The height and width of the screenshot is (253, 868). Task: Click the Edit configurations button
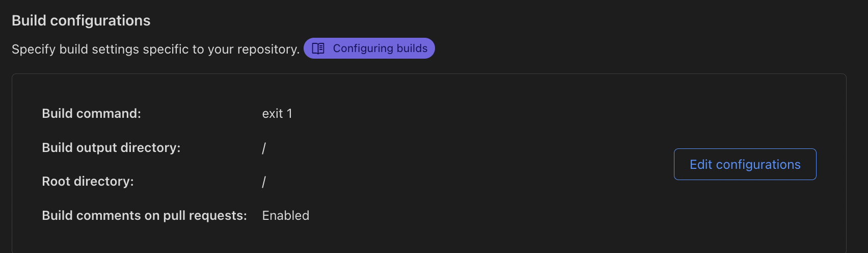745,164
